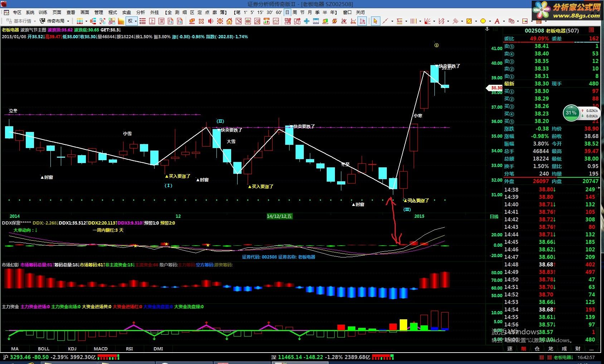
Task: Click the blue cross move icon
Action: click(307, 21)
